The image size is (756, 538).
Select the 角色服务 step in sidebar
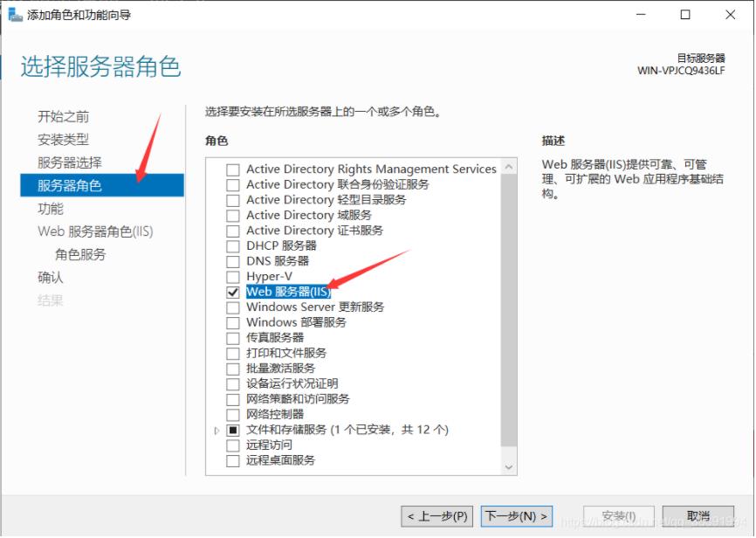coord(80,254)
